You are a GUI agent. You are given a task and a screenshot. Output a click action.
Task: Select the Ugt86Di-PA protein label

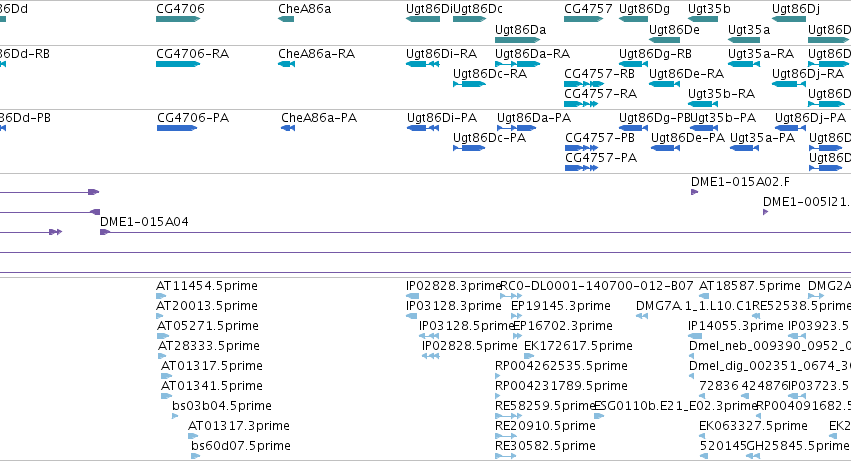tap(442, 118)
